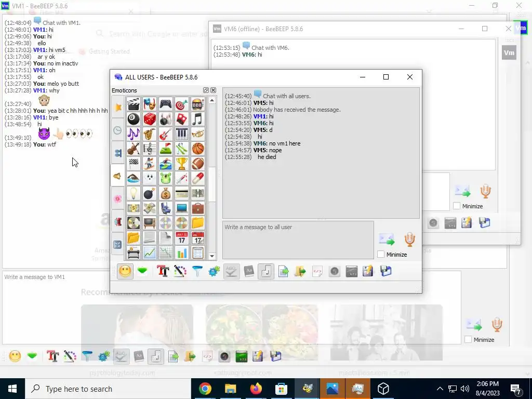Switch to the blue symbols emoticon tab at bottom
Screen dimensions: 532x399
[x=118, y=245]
